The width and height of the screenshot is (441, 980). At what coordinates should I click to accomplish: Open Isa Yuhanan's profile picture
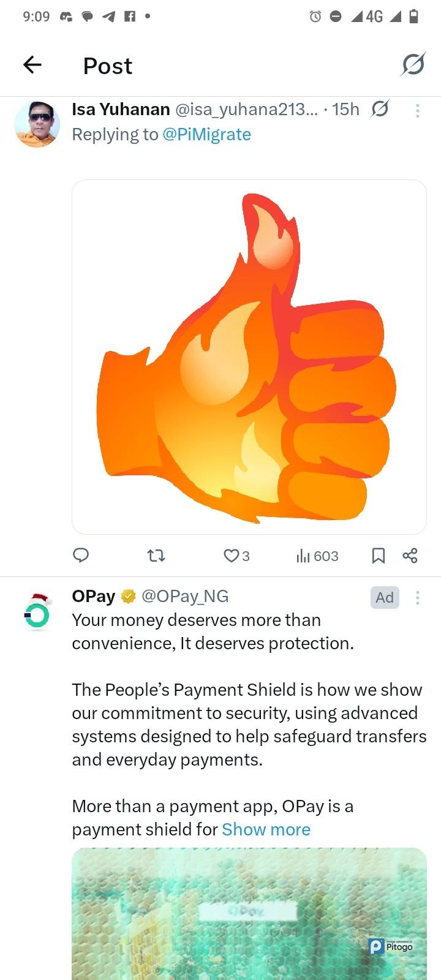pos(37,124)
